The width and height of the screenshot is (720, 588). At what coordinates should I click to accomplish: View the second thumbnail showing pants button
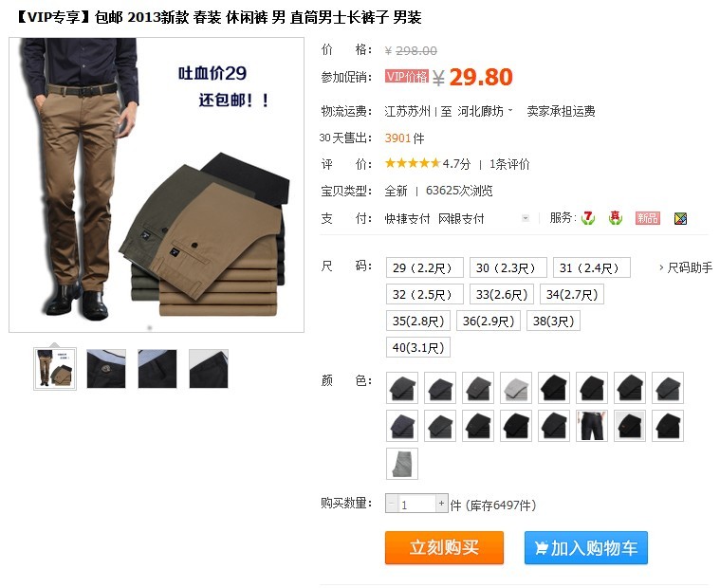106,369
